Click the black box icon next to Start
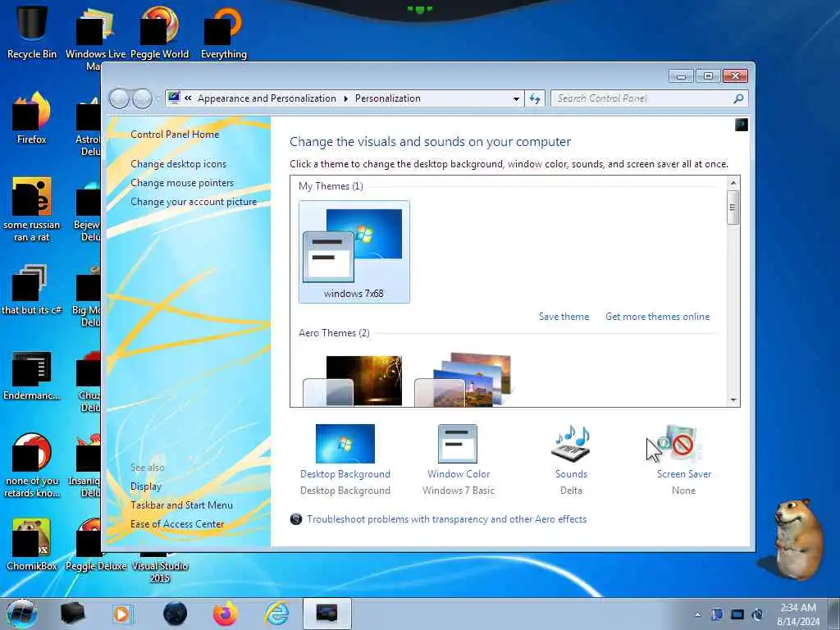This screenshot has width=840, height=630. (72, 614)
